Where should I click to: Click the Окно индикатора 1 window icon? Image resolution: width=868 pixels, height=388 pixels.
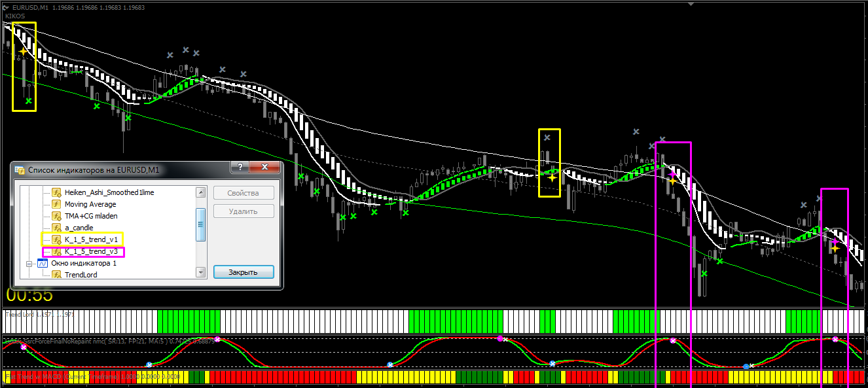(43, 263)
